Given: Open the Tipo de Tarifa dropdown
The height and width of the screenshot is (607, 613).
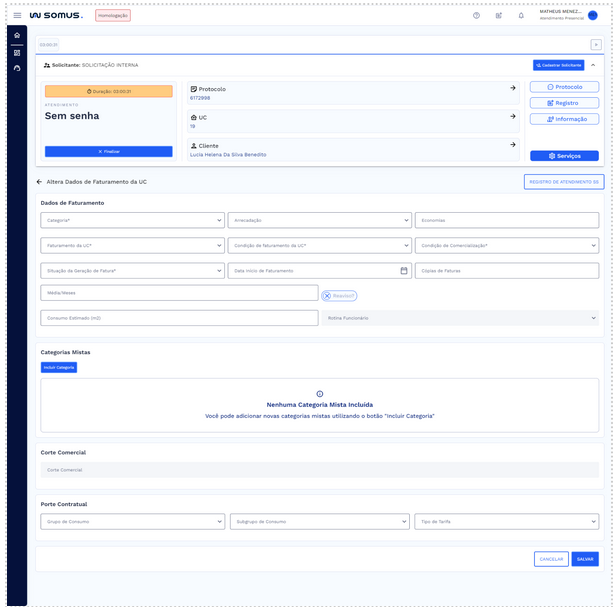Looking at the screenshot, I should (x=506, y=521).
